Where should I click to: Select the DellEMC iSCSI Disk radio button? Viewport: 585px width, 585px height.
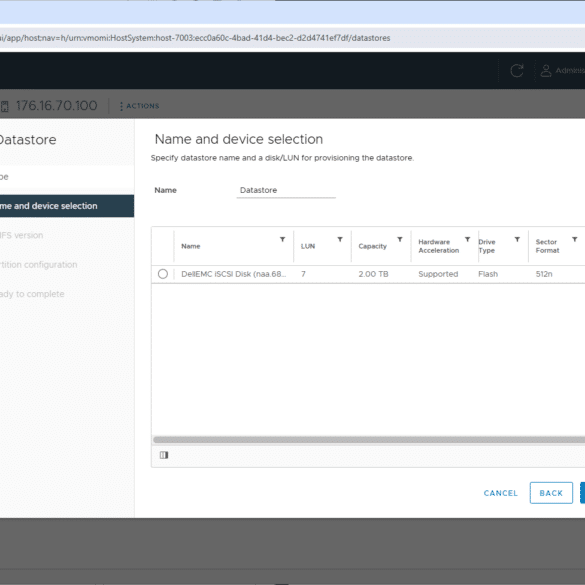(163, 274)
